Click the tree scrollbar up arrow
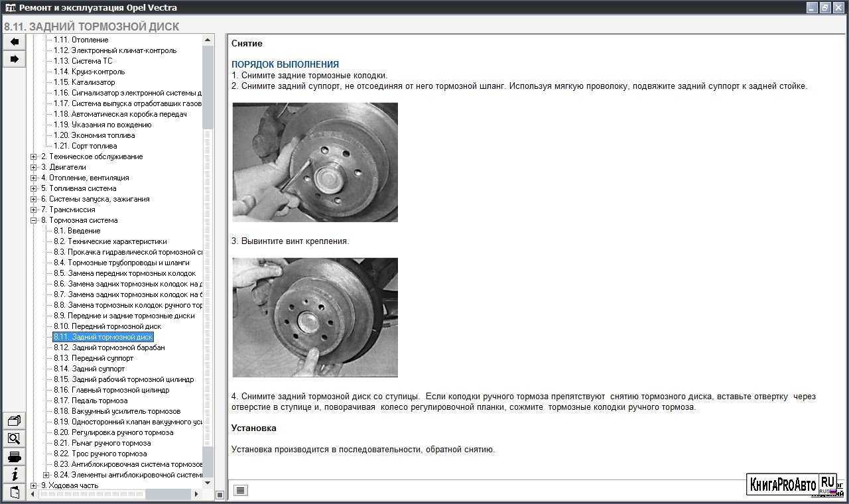849x504 pixels. point(208,40)
